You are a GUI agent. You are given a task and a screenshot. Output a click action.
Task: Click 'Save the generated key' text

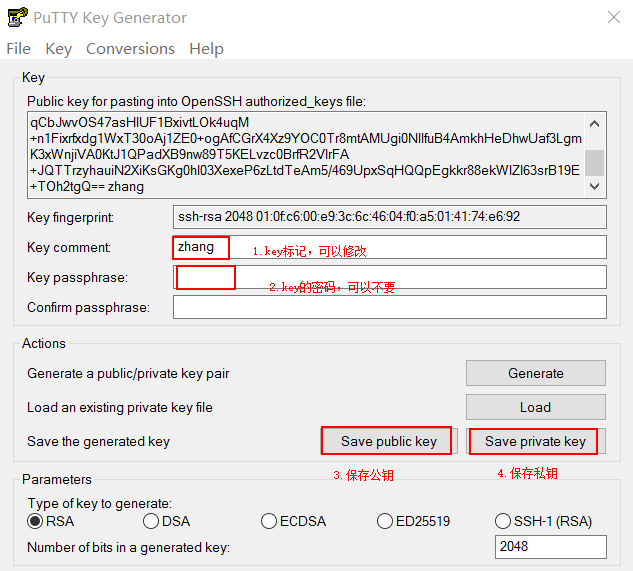tap(99, 441)
